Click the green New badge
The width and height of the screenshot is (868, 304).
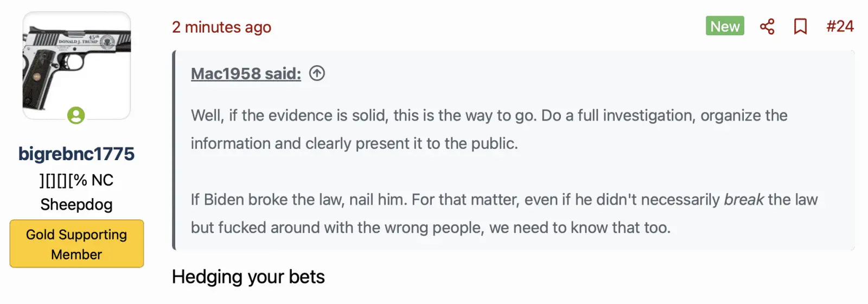click(x=724, y=26)
